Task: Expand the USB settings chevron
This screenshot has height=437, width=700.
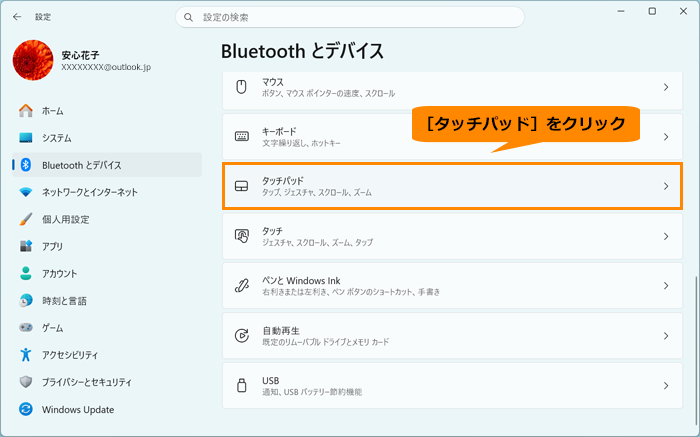Action: click(666, 385)
